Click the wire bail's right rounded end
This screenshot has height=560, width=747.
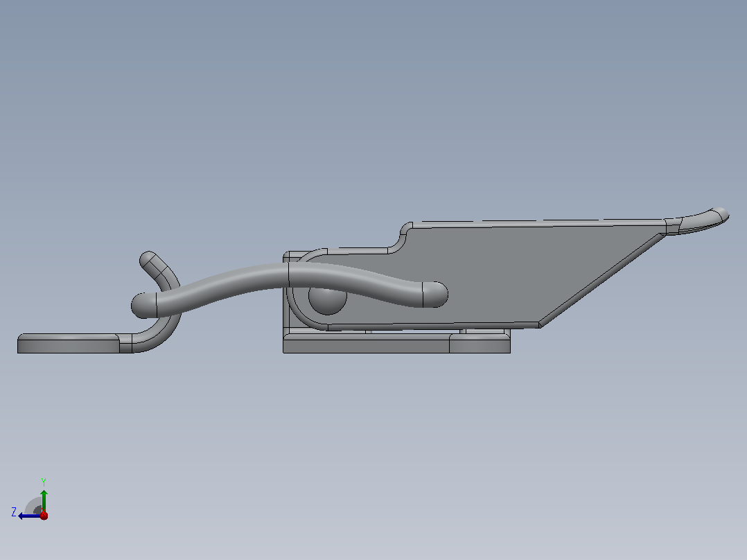pyautogui.click(x=435, y=294)
